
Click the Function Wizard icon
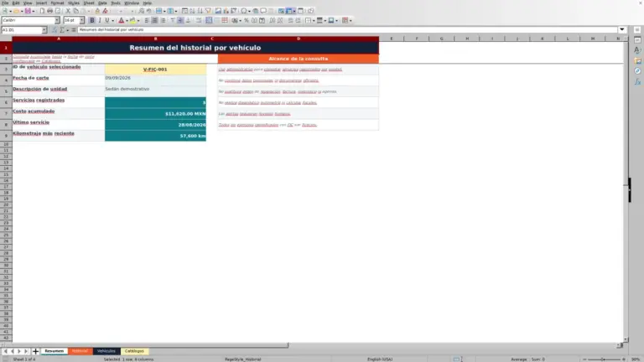(55, 29)
